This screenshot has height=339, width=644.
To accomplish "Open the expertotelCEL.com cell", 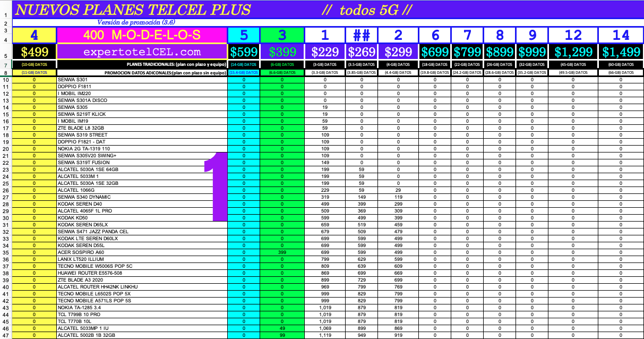I will click(x=142, y=52).
